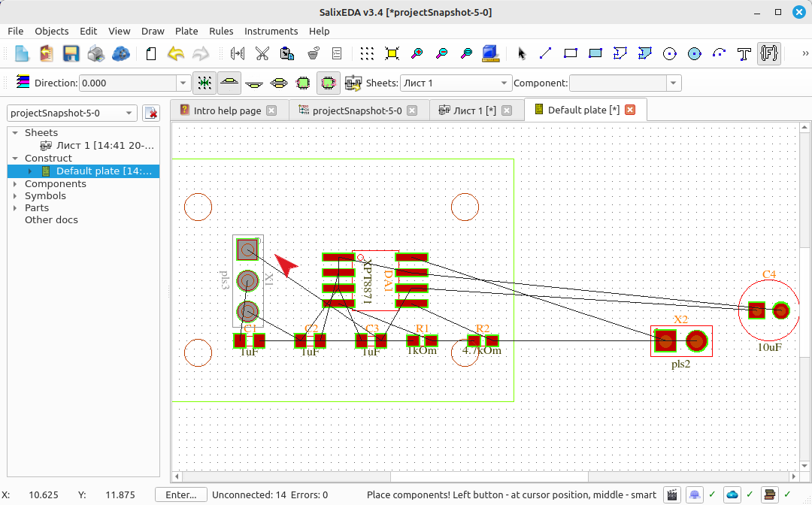Open the Direction dropdown arrow
This screenshot has height=505, width=812.
pyautogui.click(x=183, y=83)
